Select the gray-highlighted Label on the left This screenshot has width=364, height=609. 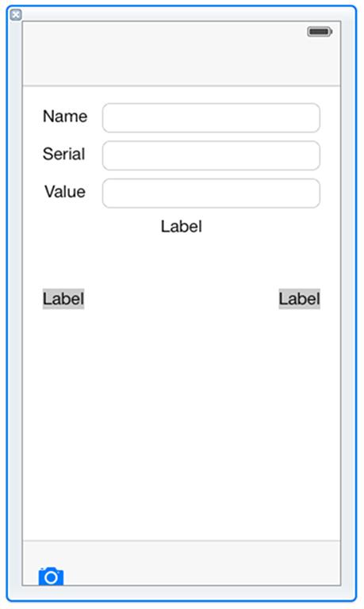[63, 299]
